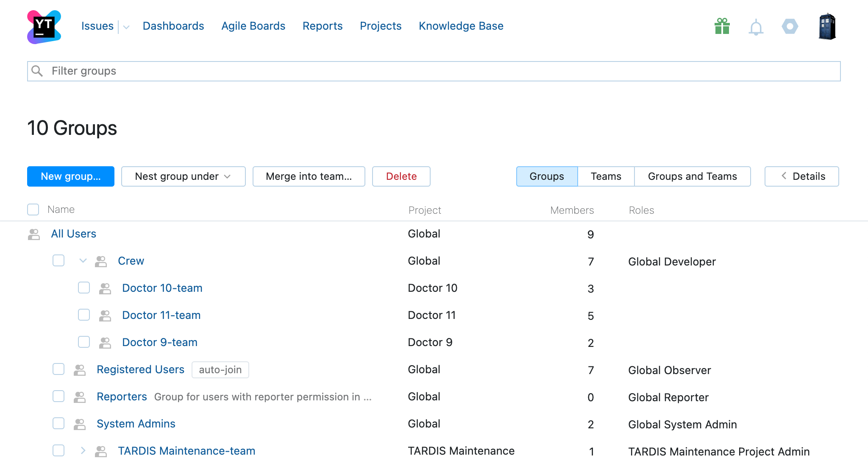Viewport: 868px width, 475px height.
Task: Open the gift what's new icon
Action: (x=722, y=26)
